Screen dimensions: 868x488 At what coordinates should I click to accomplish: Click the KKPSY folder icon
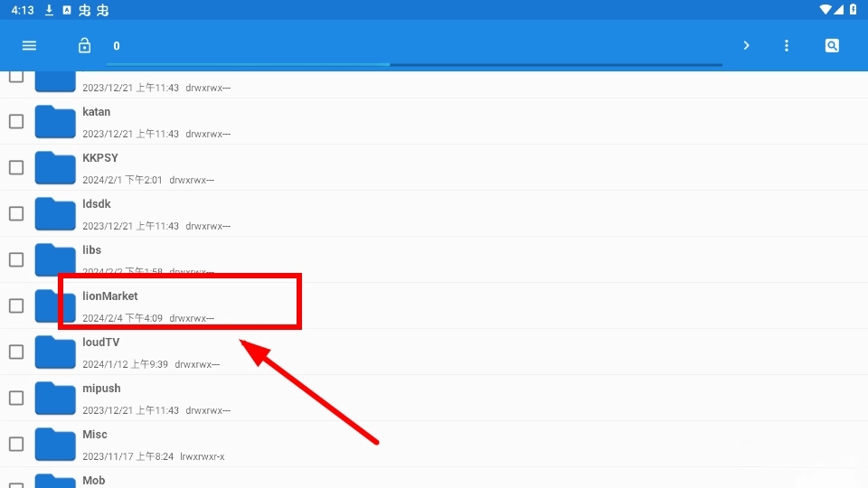[55, 168]
